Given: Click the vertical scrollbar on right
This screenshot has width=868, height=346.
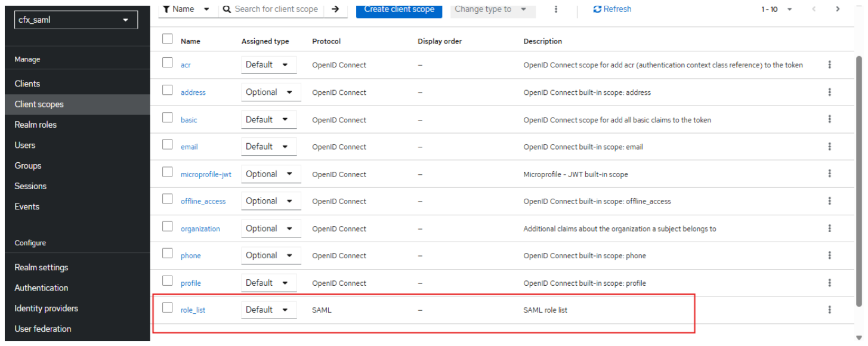Looking at the screenshot, I should (x=859, y=179).
